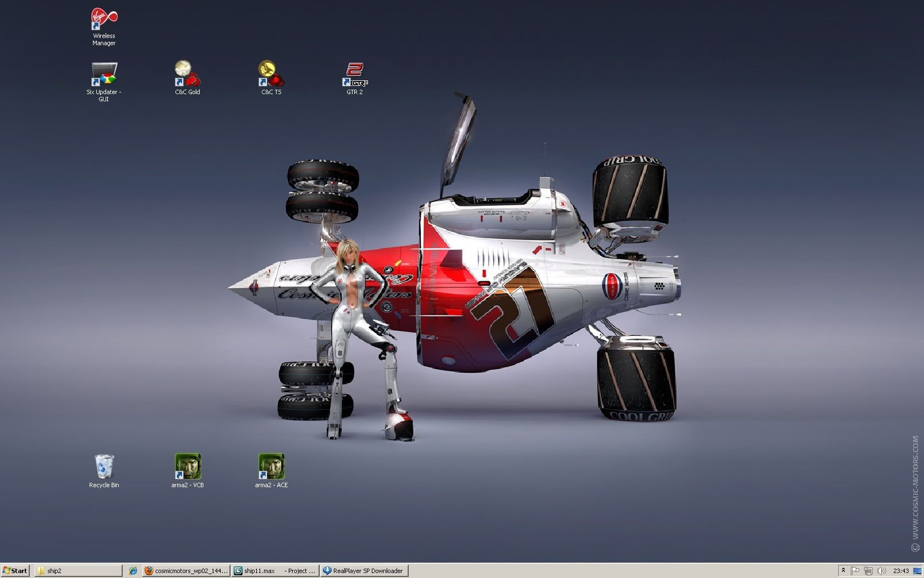Select the arma2 - ACE shortcut
924x578 pixels.
coord(271,467)
